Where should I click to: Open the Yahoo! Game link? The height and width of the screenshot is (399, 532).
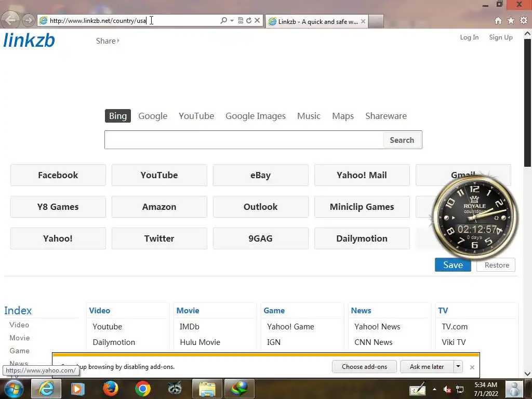290,326
